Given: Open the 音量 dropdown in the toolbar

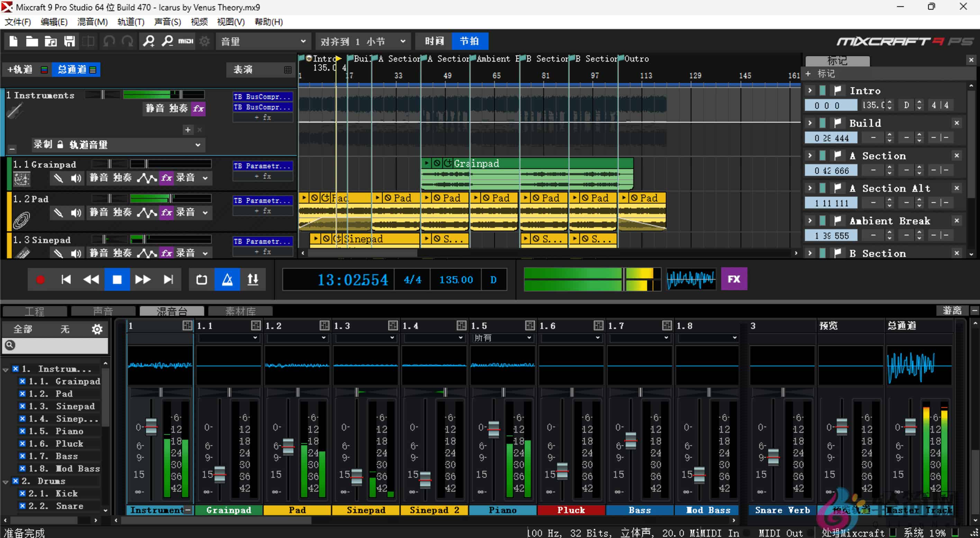Looking at the screenshot, I should coord(263,41).
